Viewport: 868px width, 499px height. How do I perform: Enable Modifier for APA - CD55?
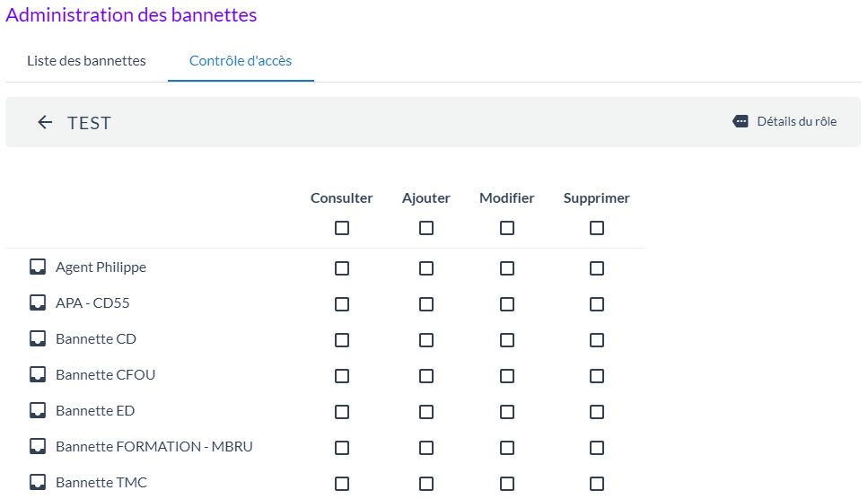pyautogui.click(x=507, y=304)
